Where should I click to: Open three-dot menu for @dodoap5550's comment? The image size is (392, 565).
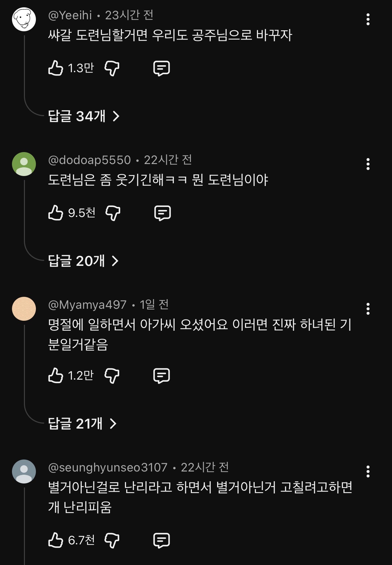click(x=368, y=164)
